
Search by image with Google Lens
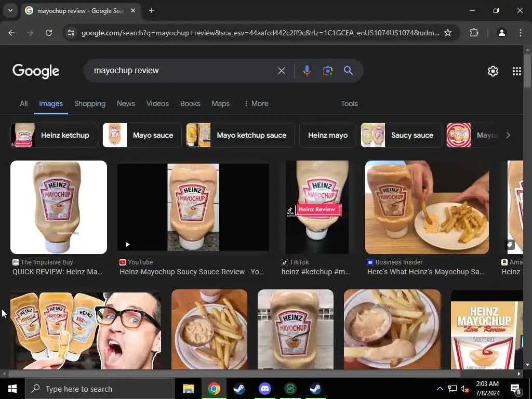coord(327,71)
